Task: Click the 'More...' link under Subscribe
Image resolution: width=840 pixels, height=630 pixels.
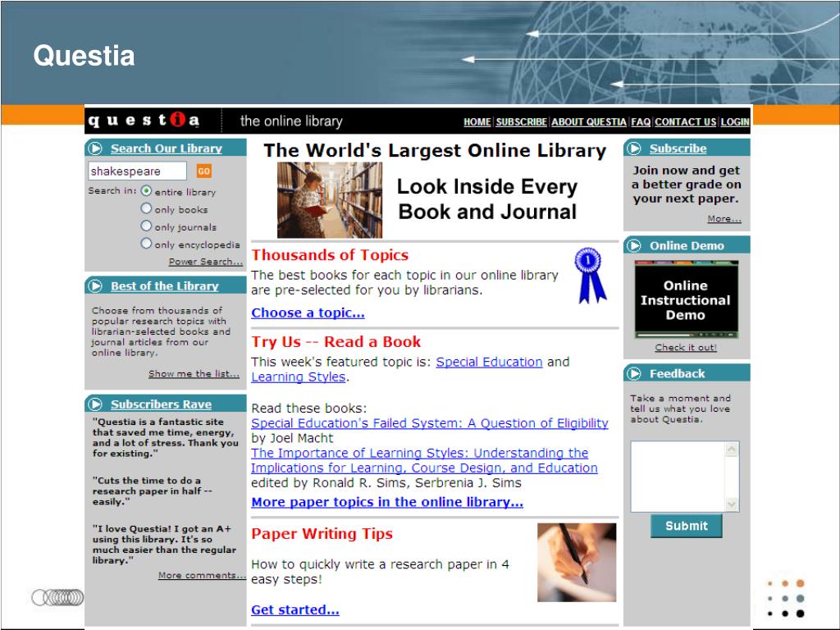Action: coord(724,218)
